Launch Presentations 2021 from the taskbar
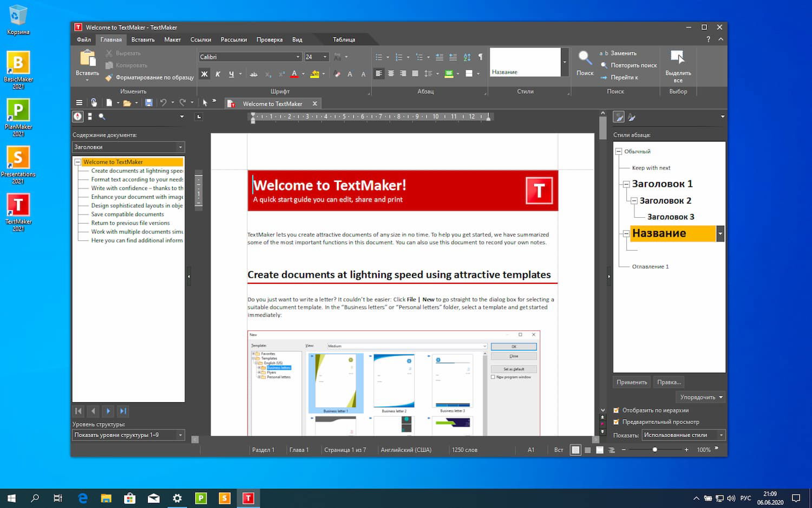812x508 pixels. click(x=224, y=498)
